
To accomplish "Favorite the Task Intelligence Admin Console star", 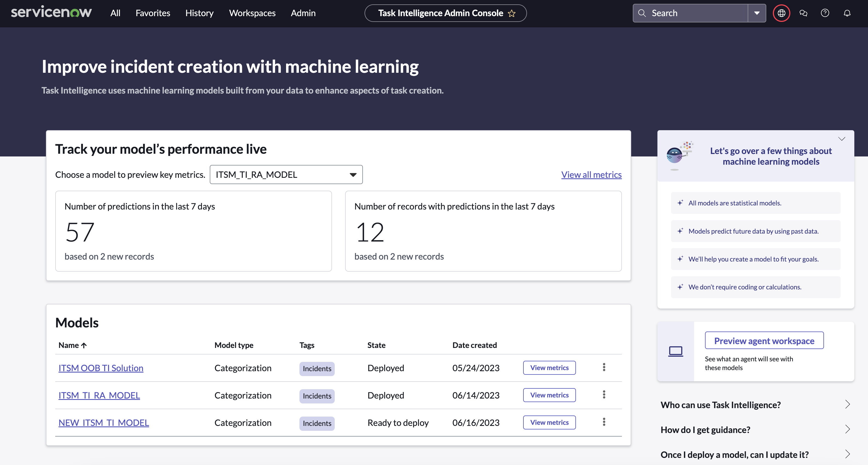I will [511, 13].
